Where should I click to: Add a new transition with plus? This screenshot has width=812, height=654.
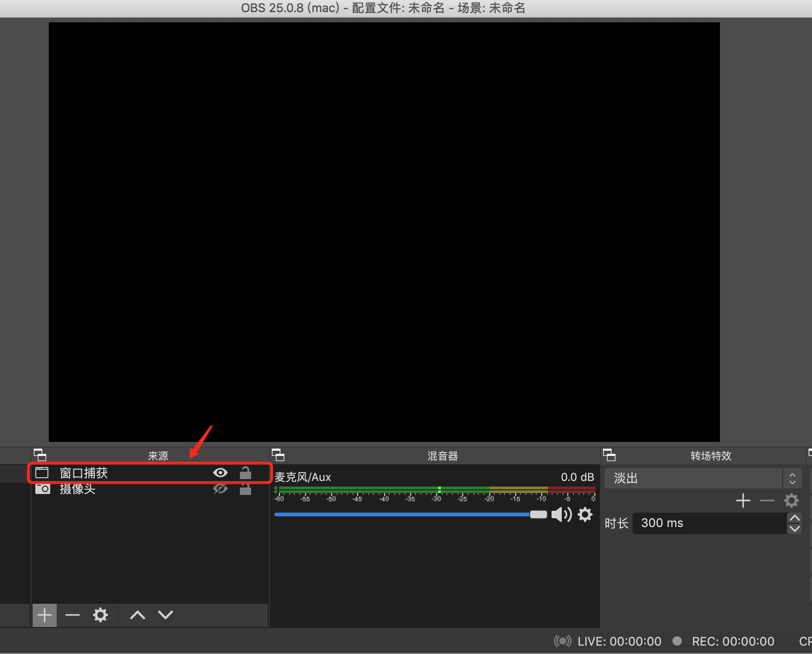coord(743,501)
